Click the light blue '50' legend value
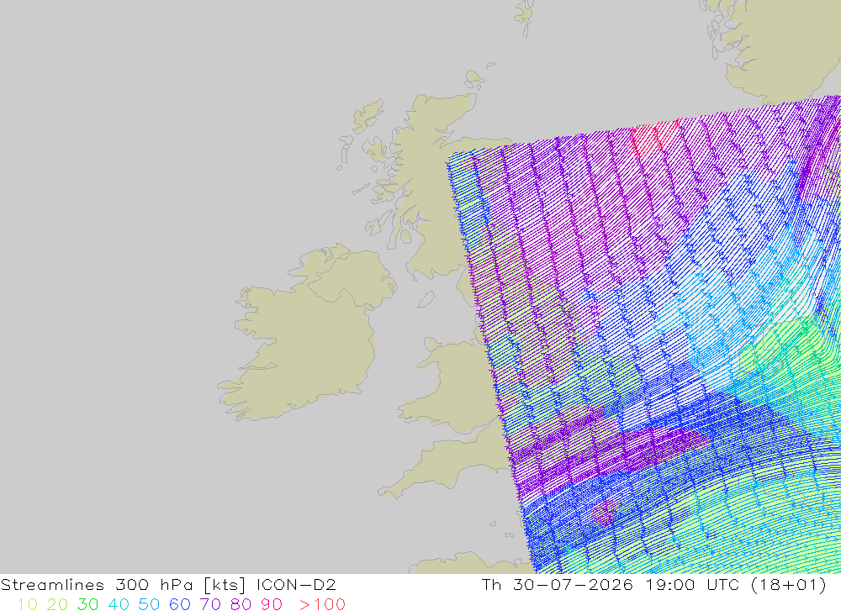This screenshot has width=841, height=616. [x=149, y=604]
